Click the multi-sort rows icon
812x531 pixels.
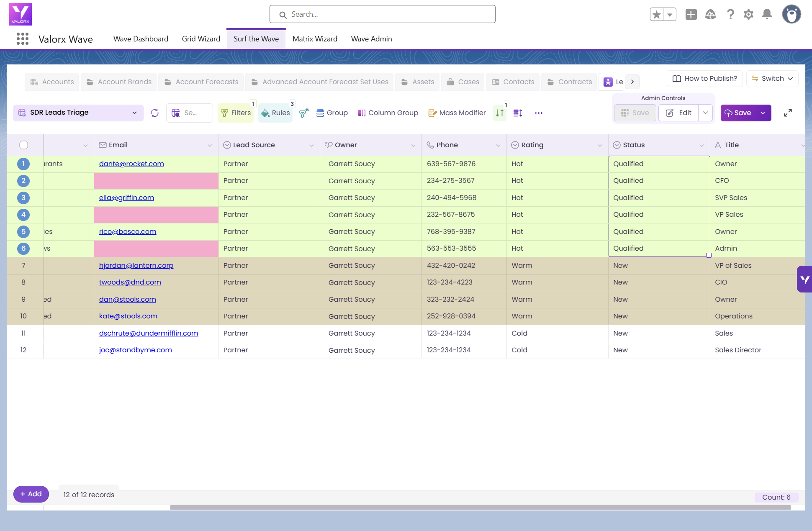518,113
